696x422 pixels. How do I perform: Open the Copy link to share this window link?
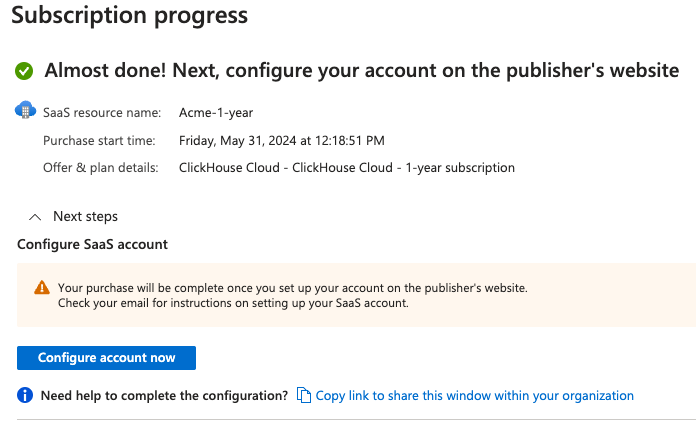474,396
